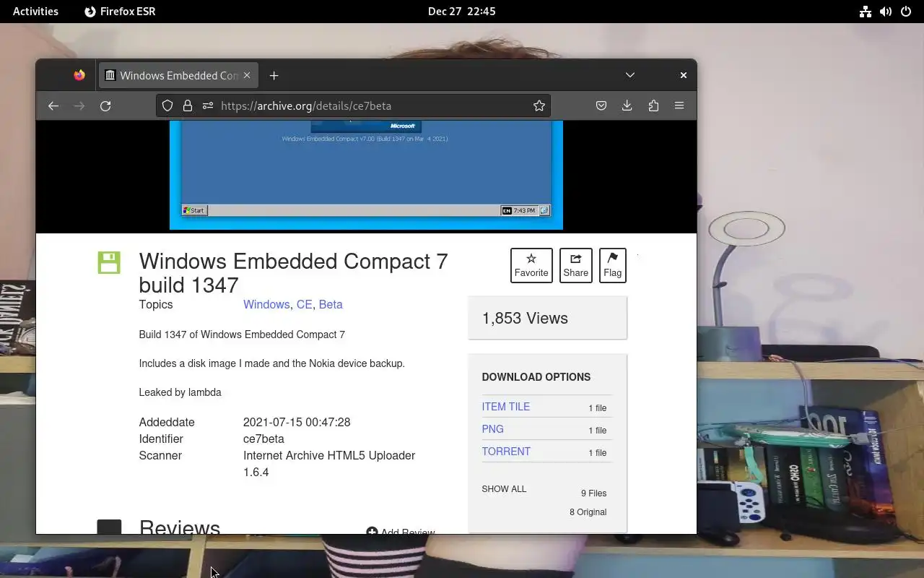Close the Windows Embedded Compact tab
Screen dimensions: 924x578
pos(247,75)
